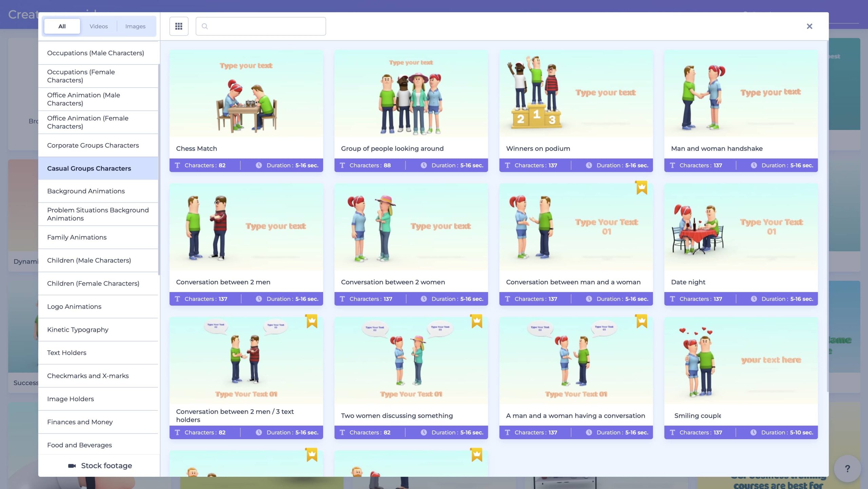The image size is (868, 489).
Task: Select the Winners on podium scene thumbnail
Action: pos(576,94)
